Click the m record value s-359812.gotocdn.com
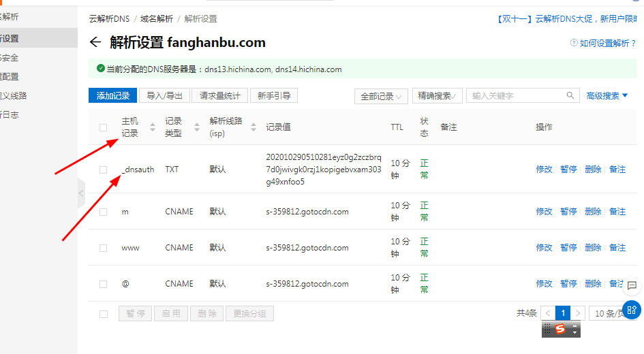644x354 pixels. point(307,212)
